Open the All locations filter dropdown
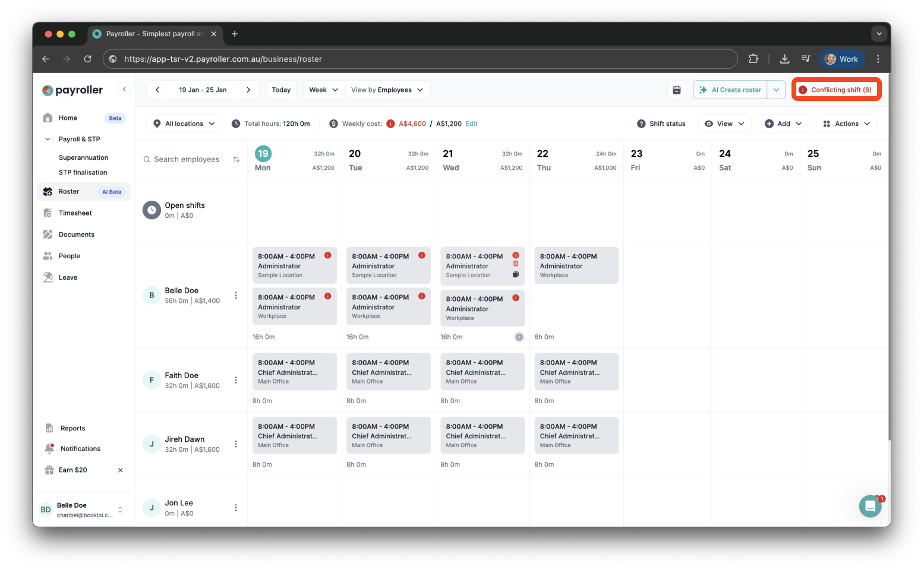The image size is (924, 570). [x=184, y=123]
